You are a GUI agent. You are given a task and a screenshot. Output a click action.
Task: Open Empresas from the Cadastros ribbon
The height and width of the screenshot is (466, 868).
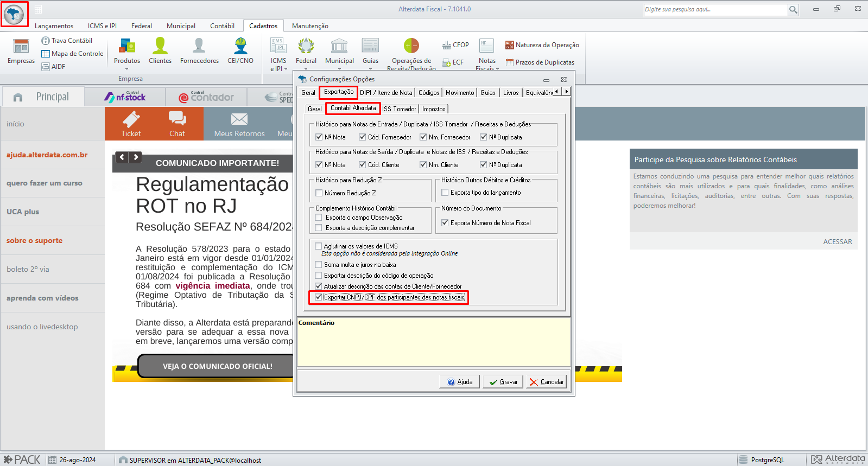[x=21, y=52]
